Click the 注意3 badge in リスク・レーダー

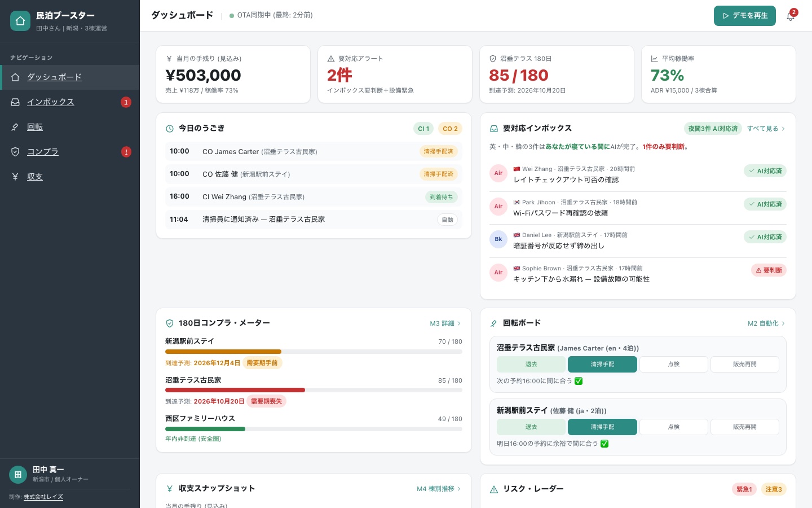click(x=774, y=489)
